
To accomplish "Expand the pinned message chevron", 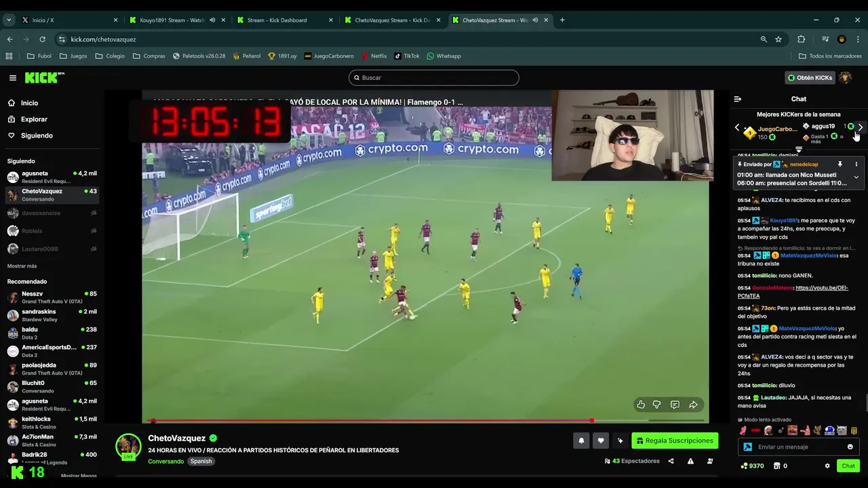I will click(x=856, y=178).
